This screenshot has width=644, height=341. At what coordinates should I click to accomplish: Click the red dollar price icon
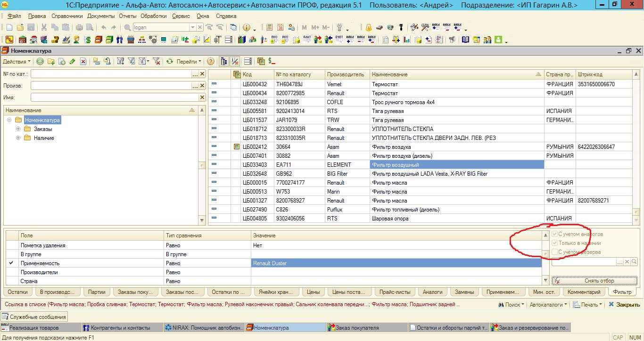pos(272,61)
